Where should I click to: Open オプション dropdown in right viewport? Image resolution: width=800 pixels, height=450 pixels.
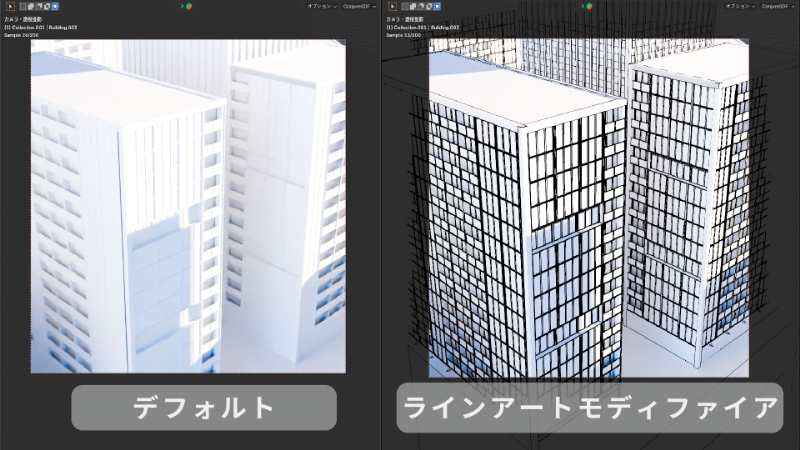click(x=739, y=6)
